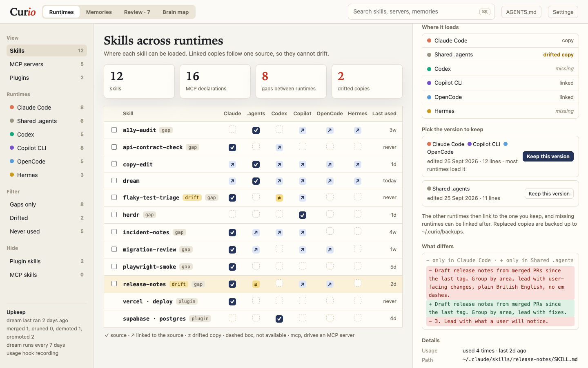Viewport: 588px width, 368px height.
Task: Open the Review · 7 tab
Action: click(137, 12)
